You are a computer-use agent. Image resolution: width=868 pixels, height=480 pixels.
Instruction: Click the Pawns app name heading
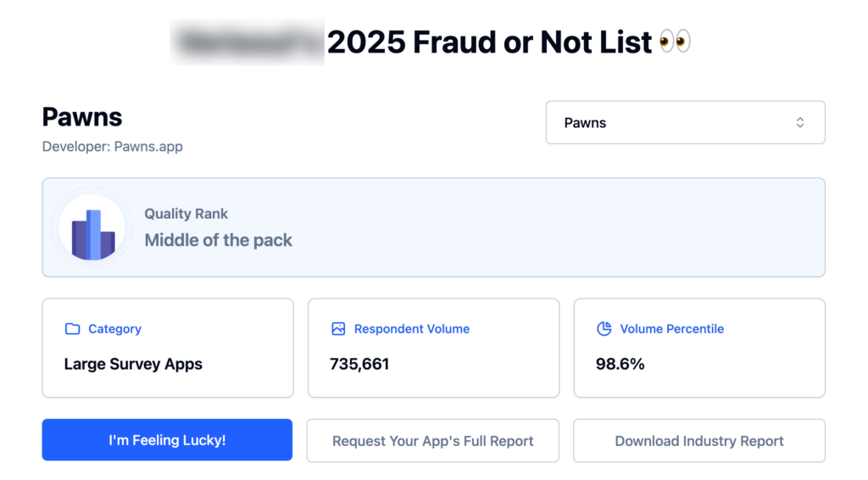[82, 117]
